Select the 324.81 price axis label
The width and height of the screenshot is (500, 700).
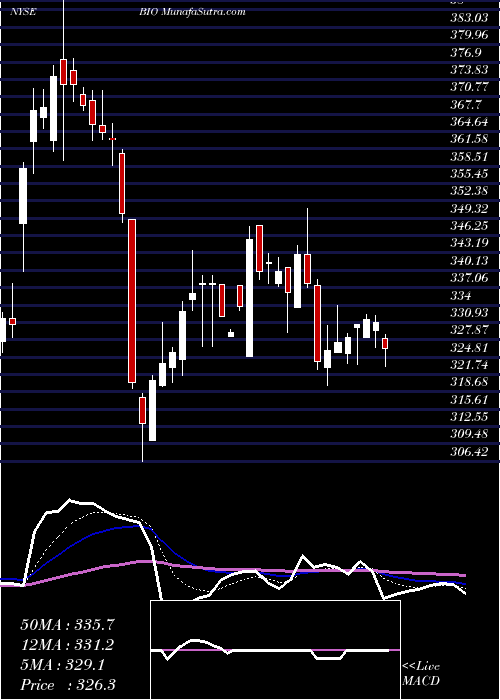(467, 347)
